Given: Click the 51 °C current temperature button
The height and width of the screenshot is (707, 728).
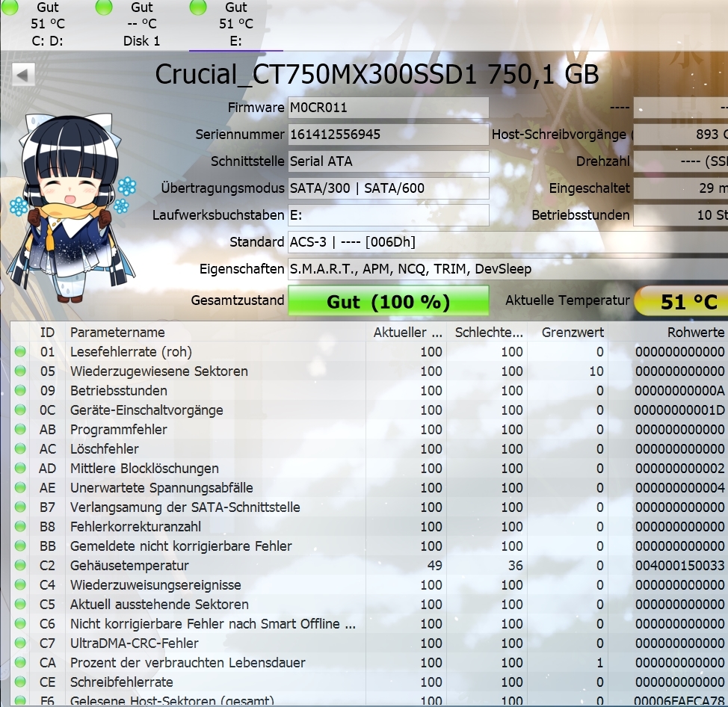Looking at the screenshot, I should (681, 301).
